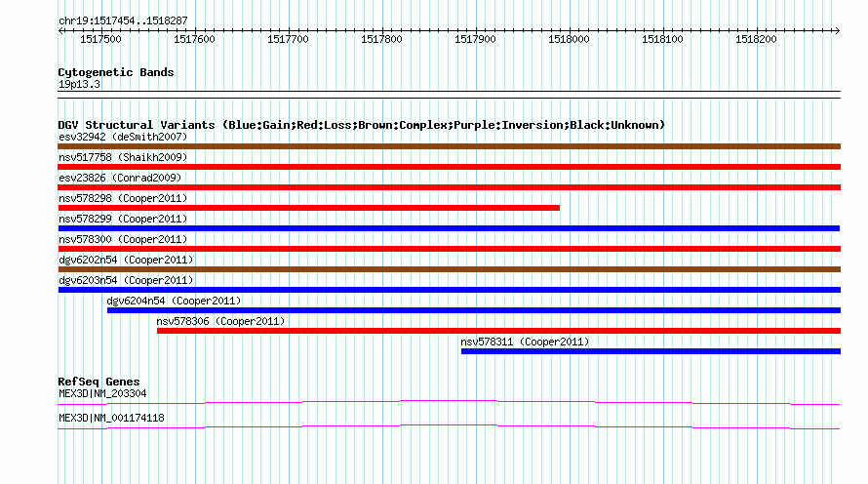The height and width of the screenshot is (484, 868).
Task: Click the nsv578306 (Cooper2011) label
Action: [220, 321]
